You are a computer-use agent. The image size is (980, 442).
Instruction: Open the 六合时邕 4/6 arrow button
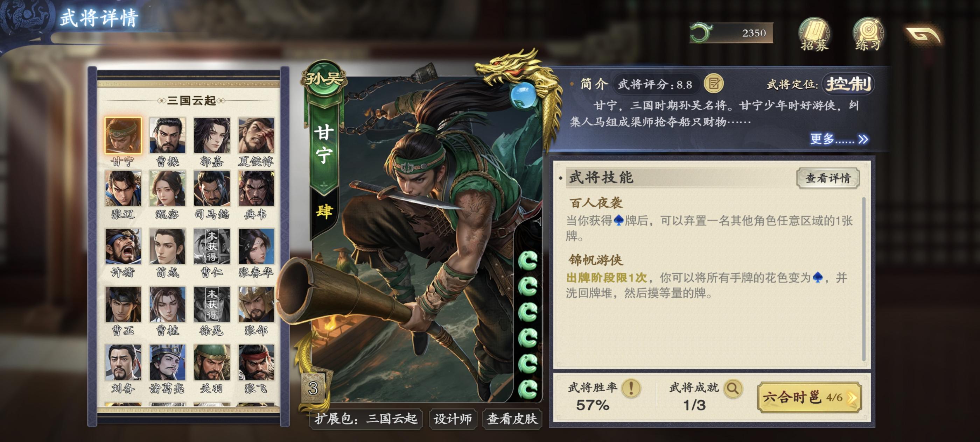[809, 398]
